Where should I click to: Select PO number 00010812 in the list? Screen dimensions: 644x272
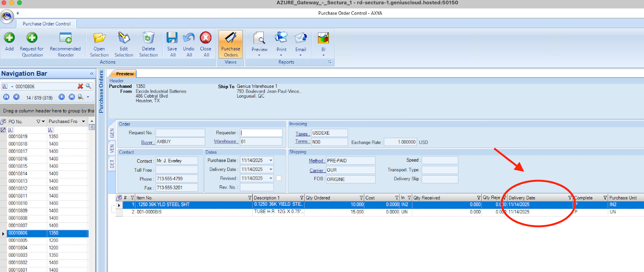coord(18,189)
